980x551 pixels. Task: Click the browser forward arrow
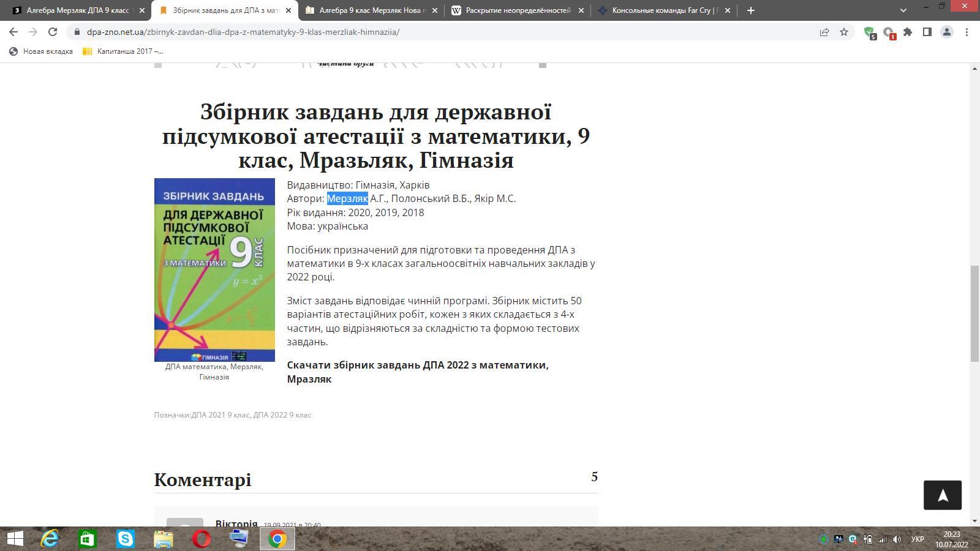tap(33, 32)
